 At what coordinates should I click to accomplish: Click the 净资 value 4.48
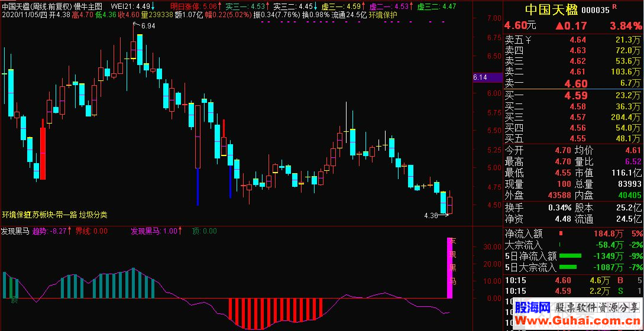tap(562, 219)
